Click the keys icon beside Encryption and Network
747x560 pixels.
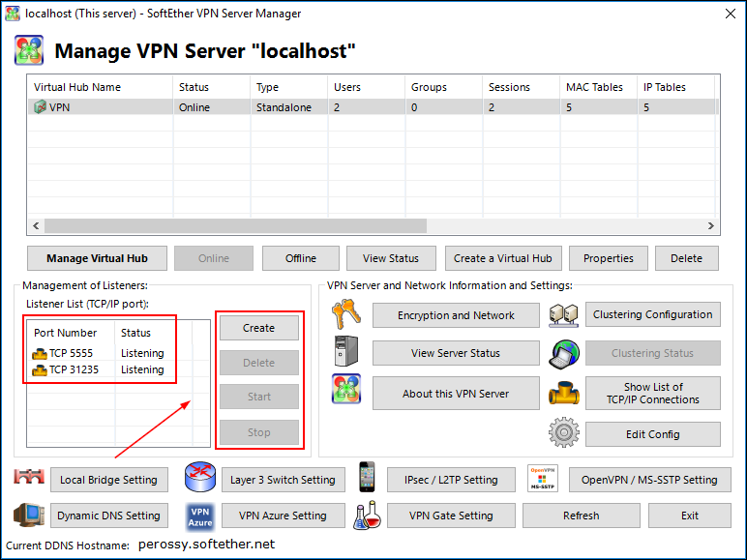click(x=346, y=313)
